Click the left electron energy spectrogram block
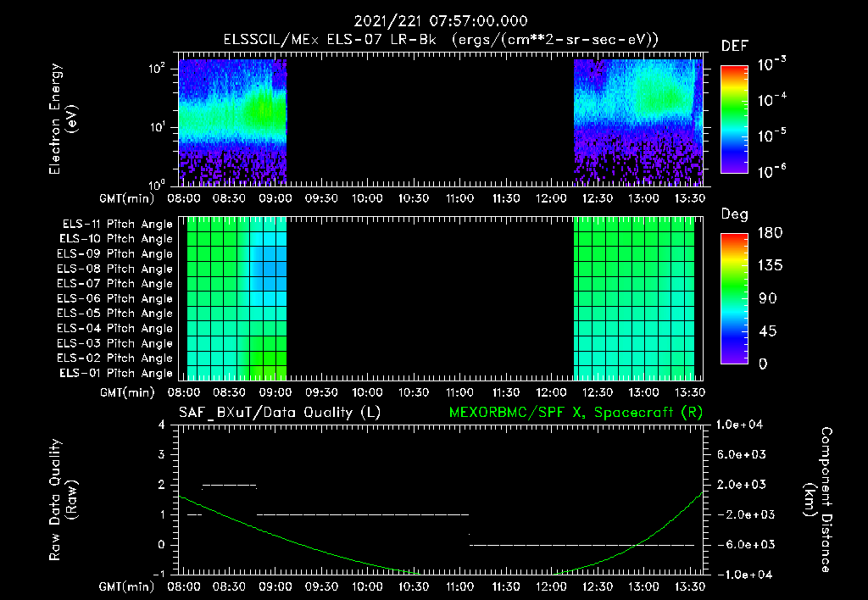 (232, 122)
